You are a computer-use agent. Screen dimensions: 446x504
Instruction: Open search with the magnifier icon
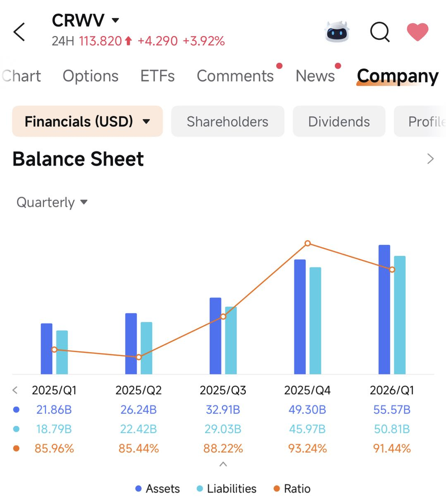(x=380, y=32)
